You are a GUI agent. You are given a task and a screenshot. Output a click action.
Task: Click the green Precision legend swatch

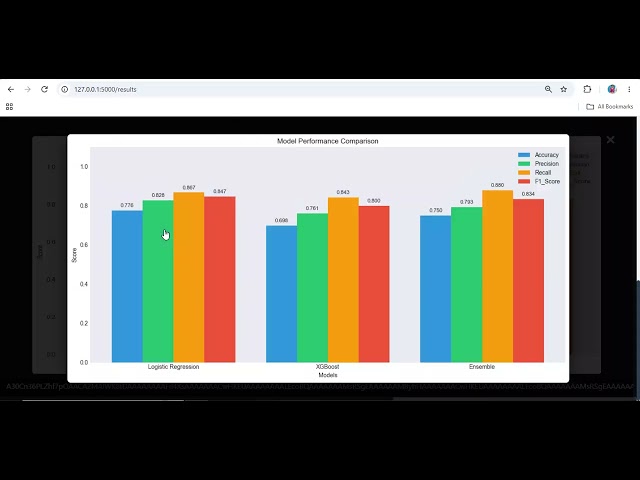(x=524, y=164)
